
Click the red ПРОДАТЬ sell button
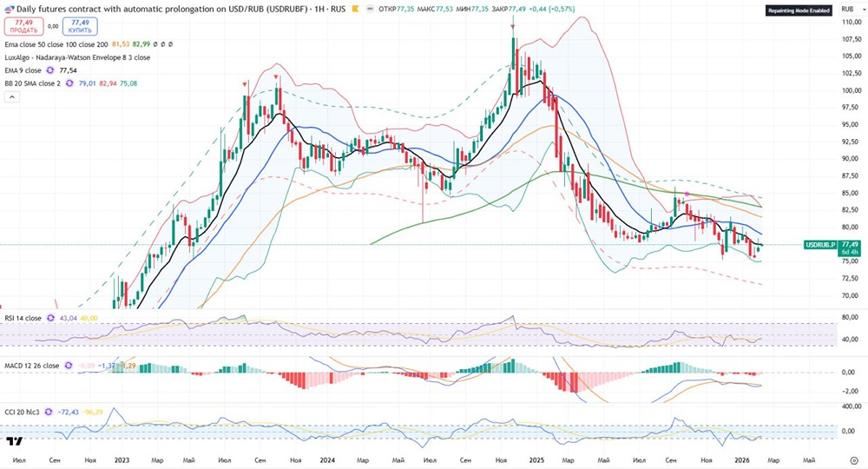[23, 26]
